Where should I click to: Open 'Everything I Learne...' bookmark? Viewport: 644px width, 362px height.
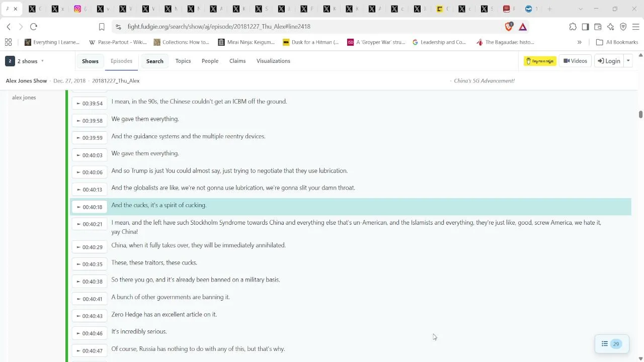point(52,42)
